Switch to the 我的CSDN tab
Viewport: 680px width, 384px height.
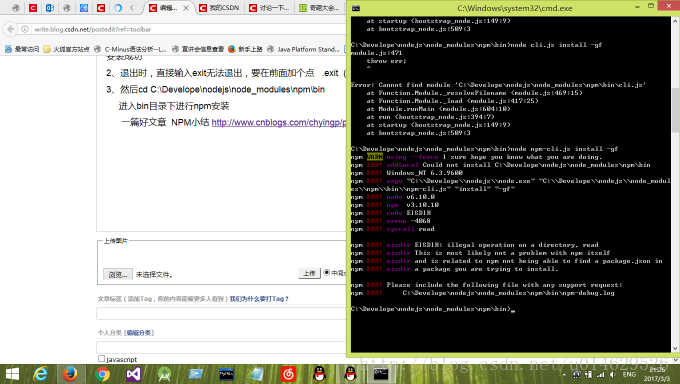[219, 8]
